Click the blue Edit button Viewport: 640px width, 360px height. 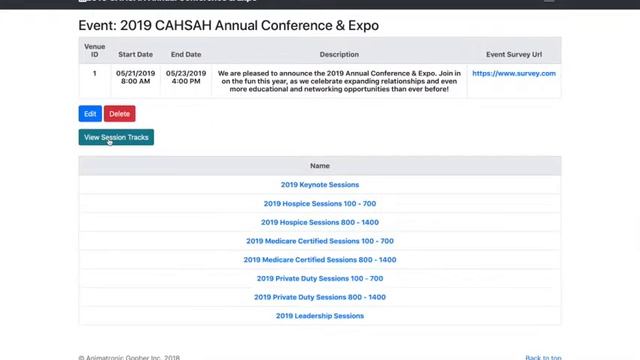coord(90,114)
